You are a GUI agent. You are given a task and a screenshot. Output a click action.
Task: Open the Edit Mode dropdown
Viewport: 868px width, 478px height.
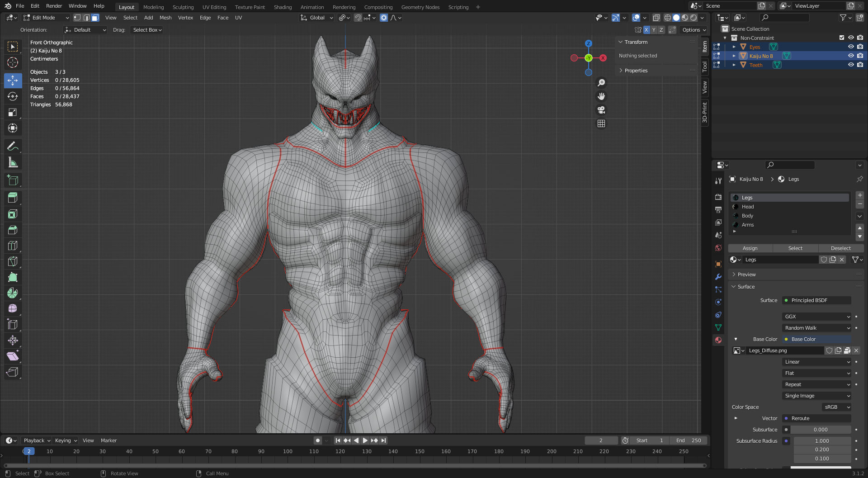(47, 18)
